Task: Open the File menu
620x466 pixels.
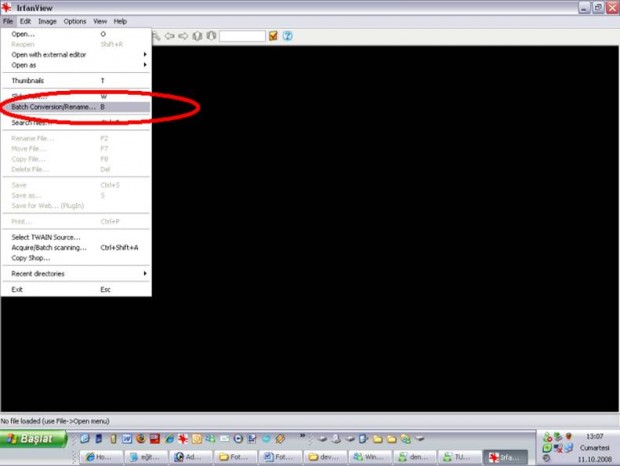Action: coord(8,21)
